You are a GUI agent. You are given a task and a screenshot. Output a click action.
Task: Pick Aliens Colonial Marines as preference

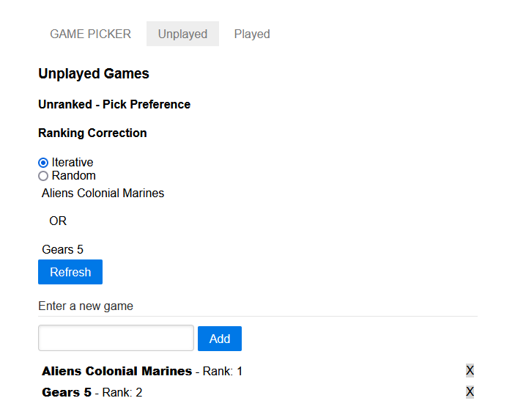(103, 194)
